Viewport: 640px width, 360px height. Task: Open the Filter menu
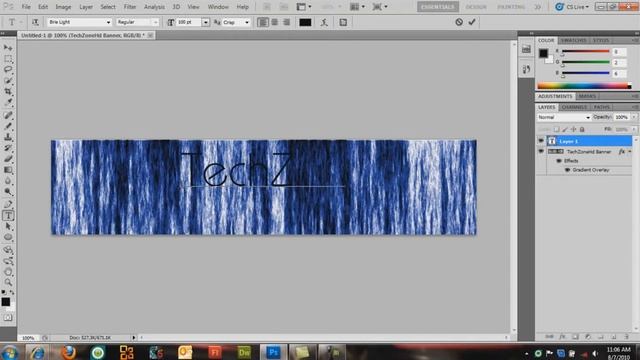pos(130,7)
